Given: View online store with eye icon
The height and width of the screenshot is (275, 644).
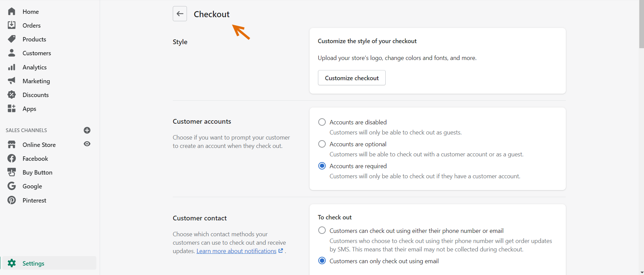Looking at the screenshot, I should (x=87, y=144).
